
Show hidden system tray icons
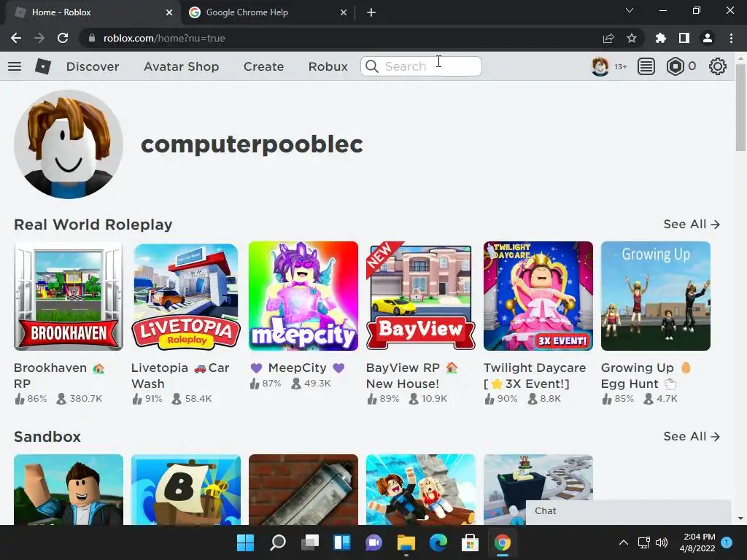coord(623,542)
